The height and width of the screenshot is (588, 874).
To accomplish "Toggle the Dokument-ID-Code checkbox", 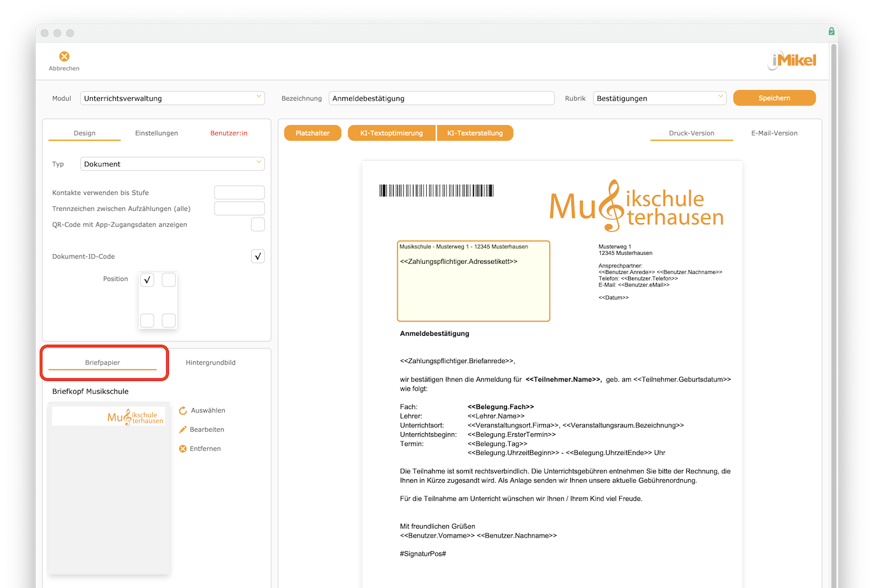I will [x=258, y=257].
